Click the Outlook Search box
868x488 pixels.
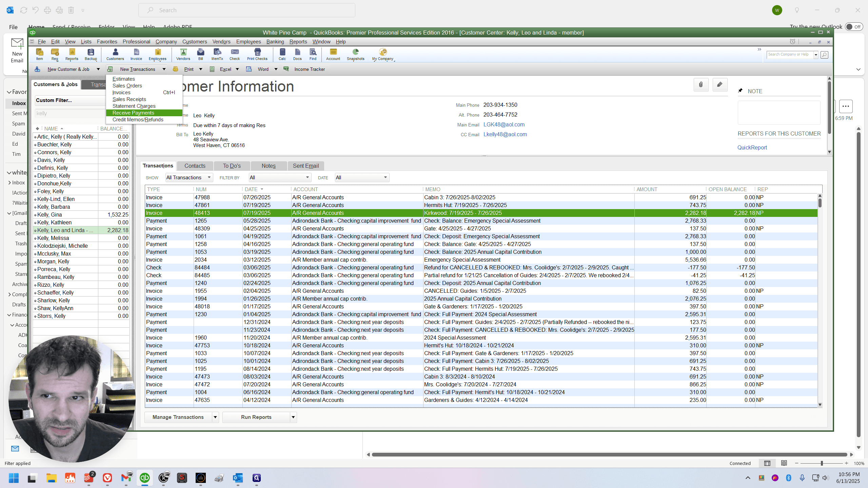[246, 10]
